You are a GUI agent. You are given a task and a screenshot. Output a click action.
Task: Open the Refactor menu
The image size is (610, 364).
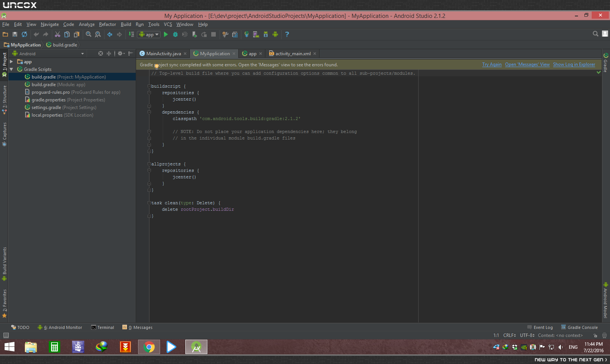tap(108, 24)
